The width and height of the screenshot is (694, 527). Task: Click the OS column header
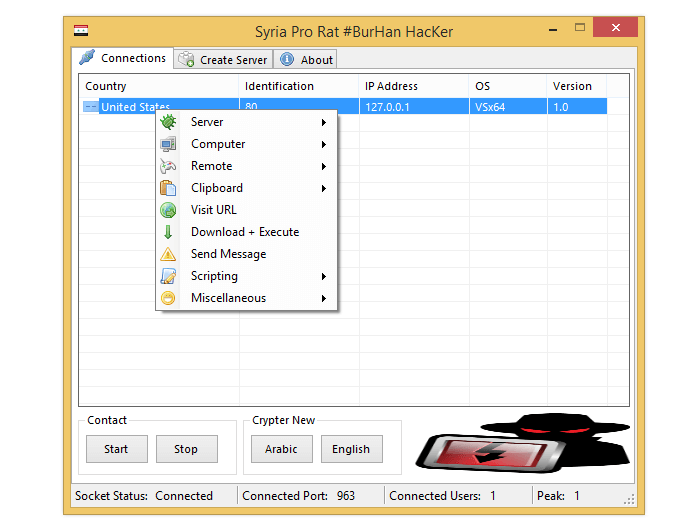[x=483, y=86]
